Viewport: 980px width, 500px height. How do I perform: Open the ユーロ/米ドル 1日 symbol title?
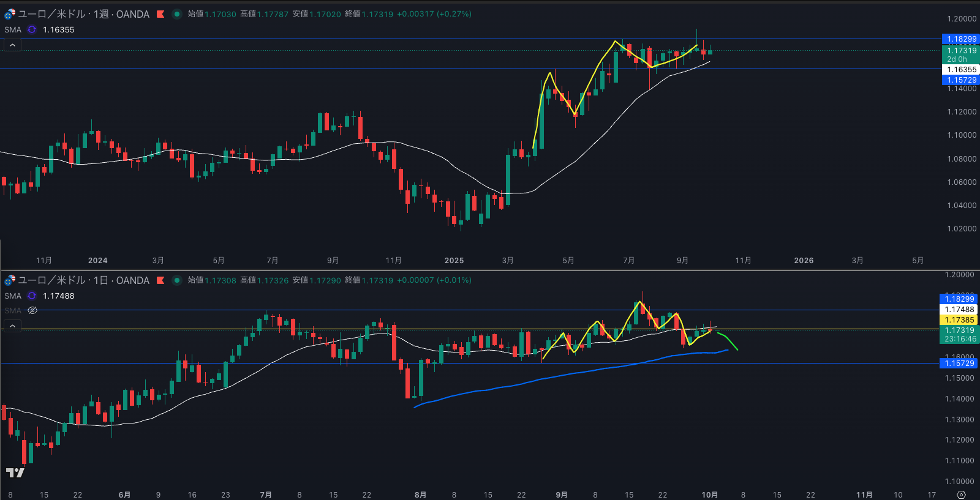pyautogui.click(x=83, y=280)
